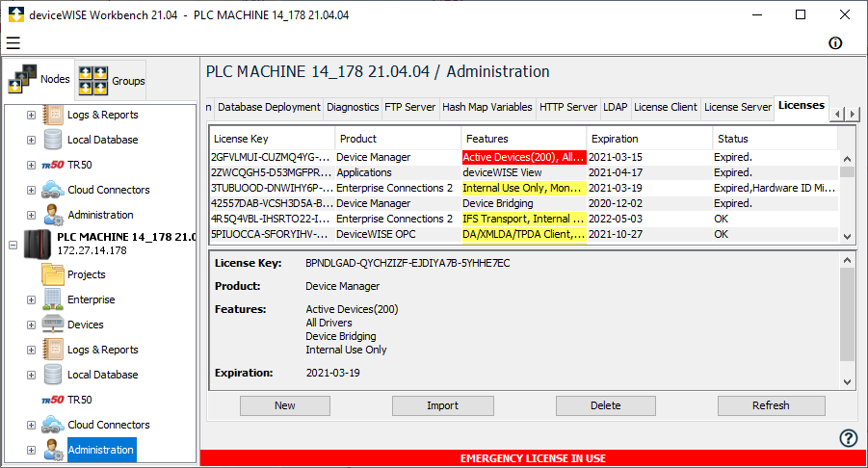Expand the Enterprise node

(31, 299)
